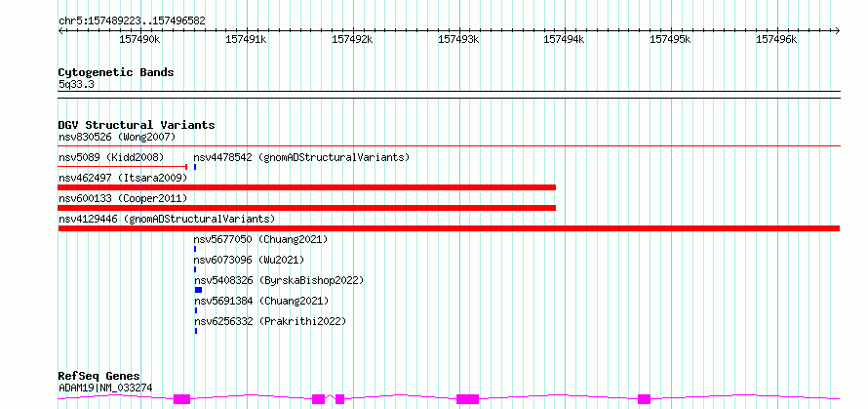Click the red nsv830526 variant line

click(x=449, y=145)
